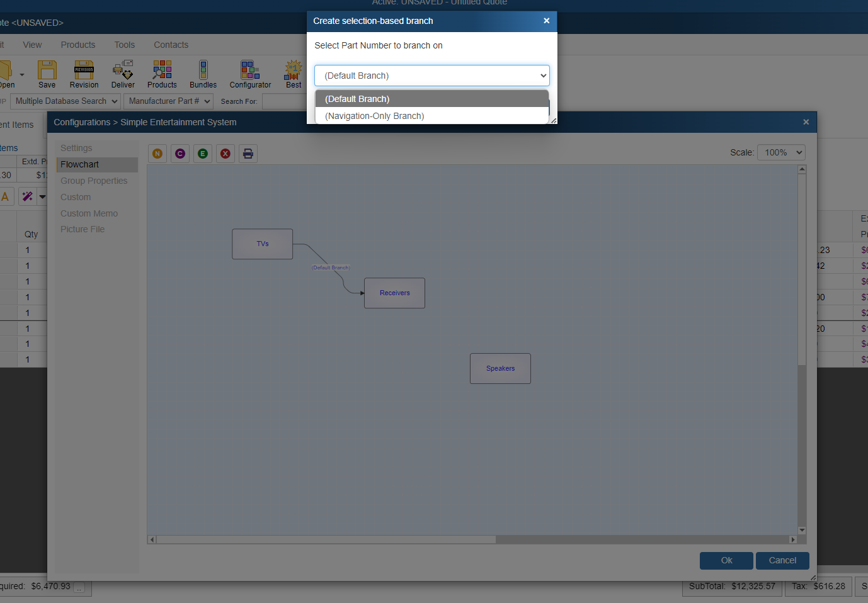Click the Save floppy disk icon
This screenshot has width=868, height=603.
tap(47, 70)
